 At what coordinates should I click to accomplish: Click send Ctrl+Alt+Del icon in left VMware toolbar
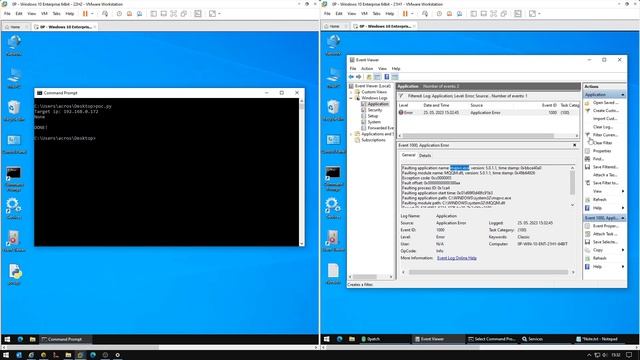(105, 13)
